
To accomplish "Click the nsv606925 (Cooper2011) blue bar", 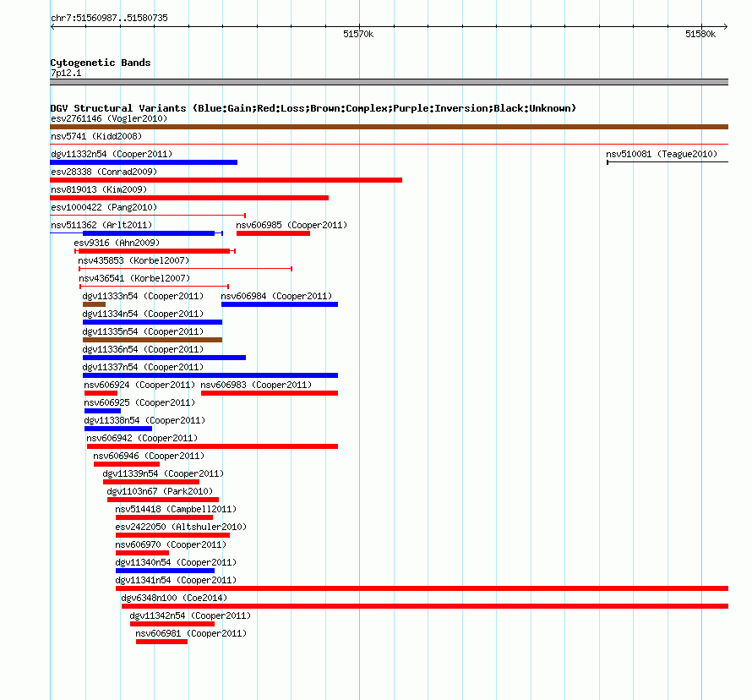I will tap(102, 411).
